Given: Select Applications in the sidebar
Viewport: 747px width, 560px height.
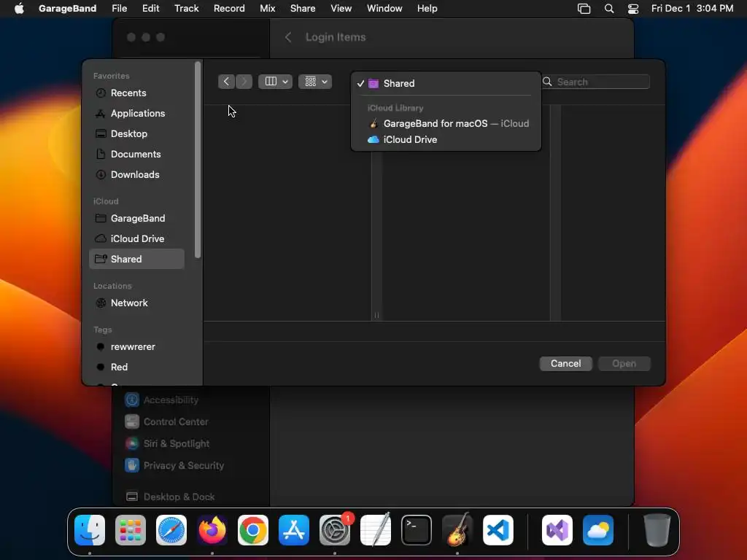Looking at the screenshot, I should 136,113.
